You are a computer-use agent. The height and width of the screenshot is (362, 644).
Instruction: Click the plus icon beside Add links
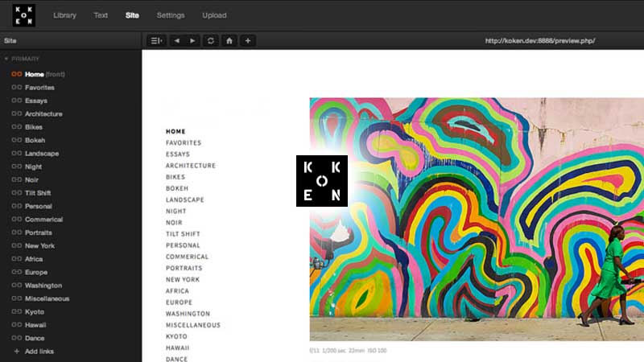point(16,352)
